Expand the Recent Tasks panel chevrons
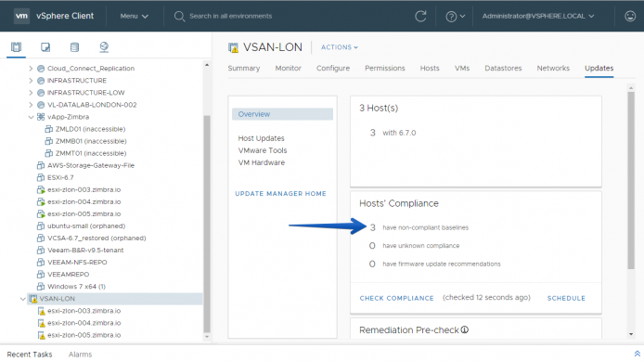Viewport: 644px width, 361px height. (637, 354)
